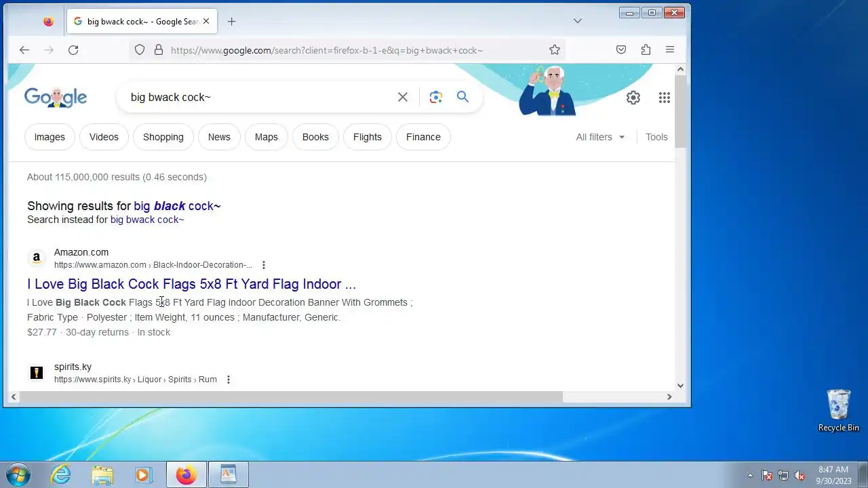Viewport: 868px width, 488px height.
Task: Go back with Firefox back arrow
Action: (24, 49)
